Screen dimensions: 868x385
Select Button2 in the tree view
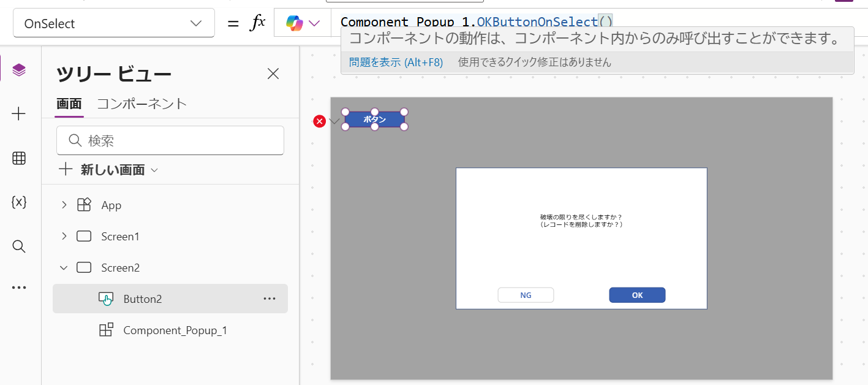[170, 299]
